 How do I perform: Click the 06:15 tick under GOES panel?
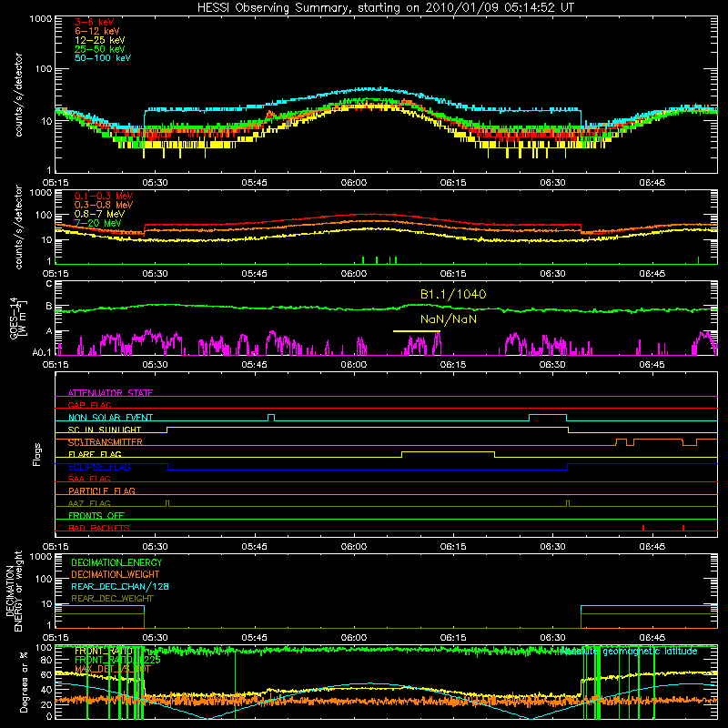tap(453, 365)
